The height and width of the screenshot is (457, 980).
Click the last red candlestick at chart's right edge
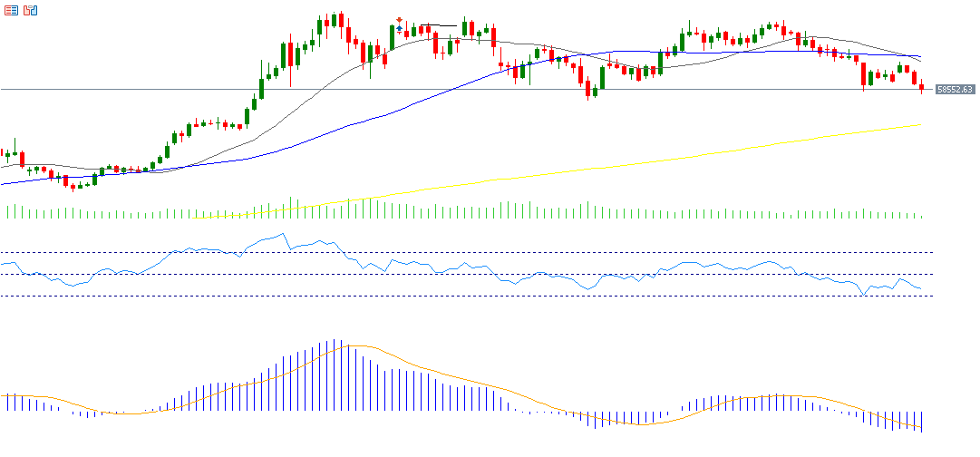(921, 87)
